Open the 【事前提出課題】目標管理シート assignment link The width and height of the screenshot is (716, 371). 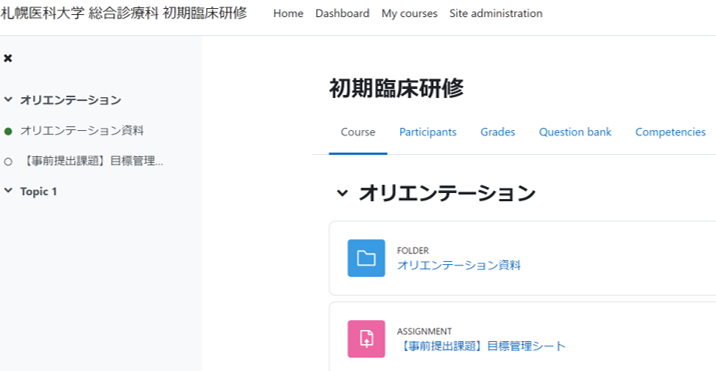pyautogui.click(x=481, y=346)
